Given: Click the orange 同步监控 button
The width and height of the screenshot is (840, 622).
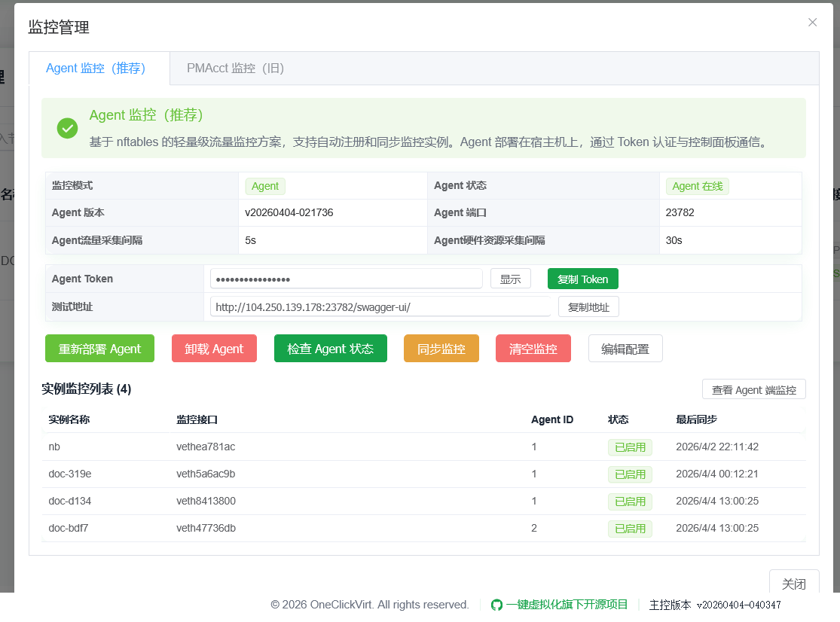Looking at the screenshot, I should point(441,349).
